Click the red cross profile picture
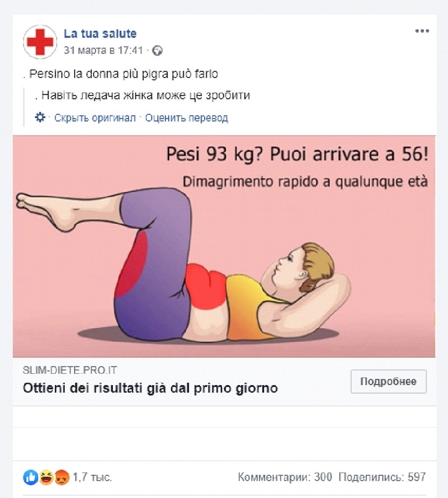 tap(40, 42)
